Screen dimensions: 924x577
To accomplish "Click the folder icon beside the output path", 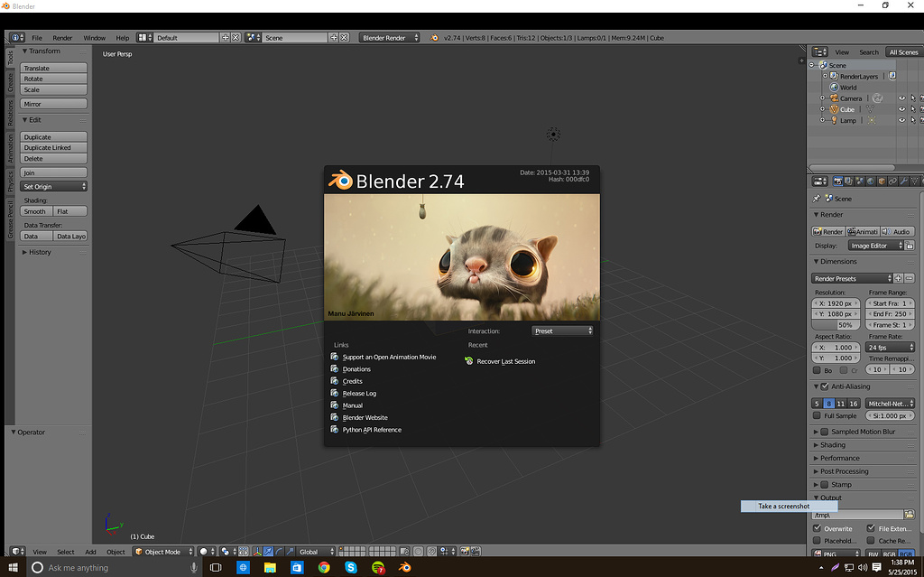I will click(910, 515).
